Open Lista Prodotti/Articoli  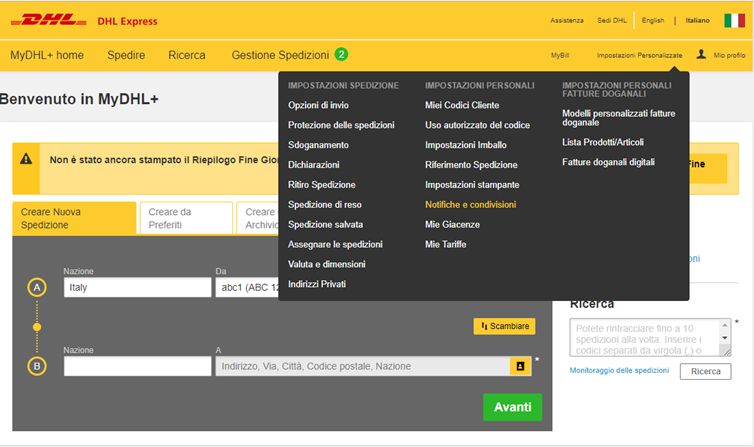[603, 142]
